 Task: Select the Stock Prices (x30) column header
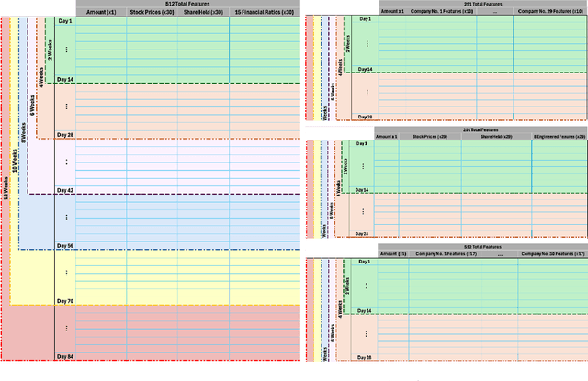coord(152,13)
